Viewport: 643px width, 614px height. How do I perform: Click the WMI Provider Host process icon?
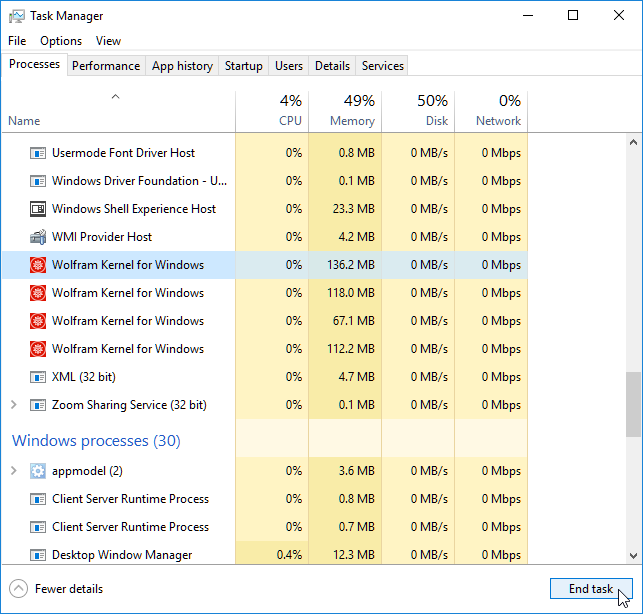coord(38,237)
